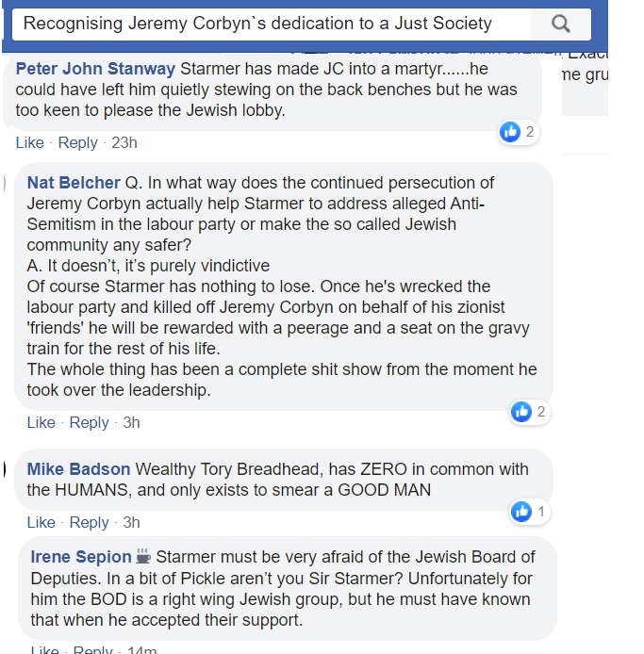Like Nat Belcher's comment
This screenshot has height=654, width=644.
(x=41, y=422)
